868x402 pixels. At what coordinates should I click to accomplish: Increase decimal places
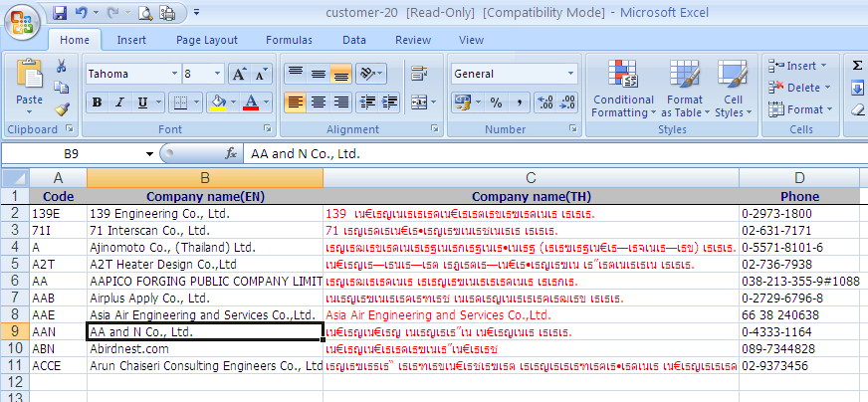pos(545,102)
